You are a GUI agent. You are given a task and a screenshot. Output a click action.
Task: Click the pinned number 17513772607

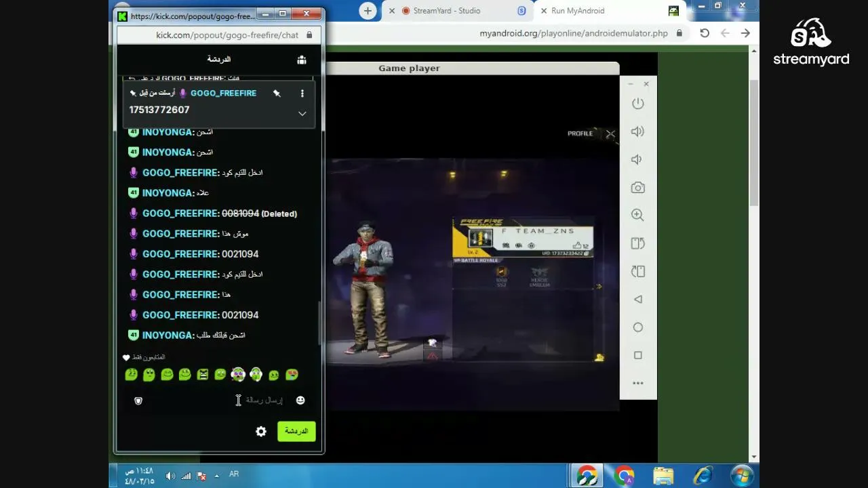[159, 110]
